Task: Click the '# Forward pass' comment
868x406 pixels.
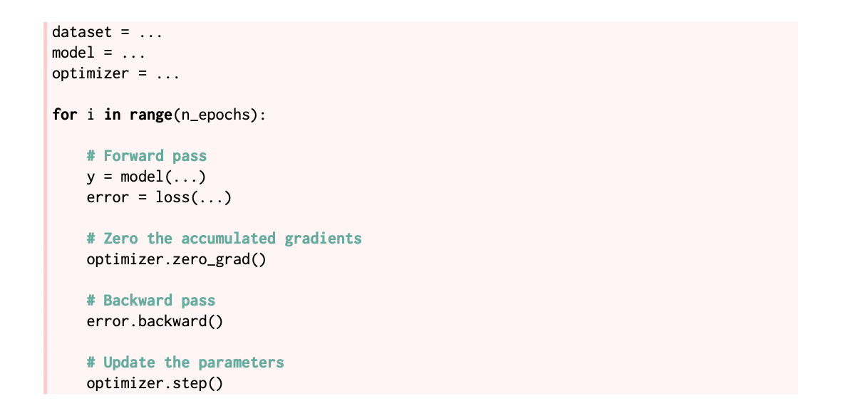Action: tap(147, 156)
